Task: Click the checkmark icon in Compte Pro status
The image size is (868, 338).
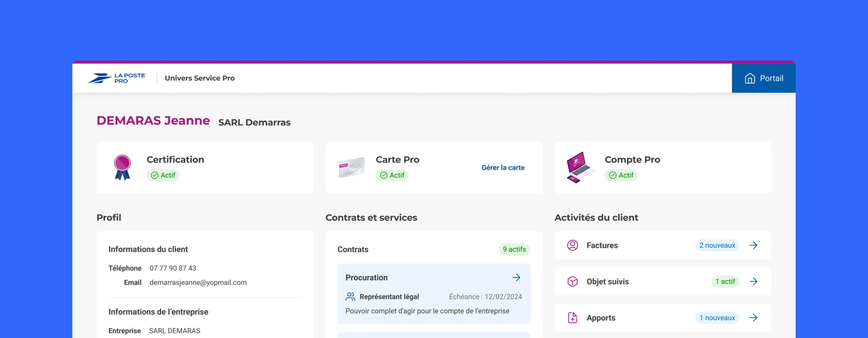Action: 613,175
